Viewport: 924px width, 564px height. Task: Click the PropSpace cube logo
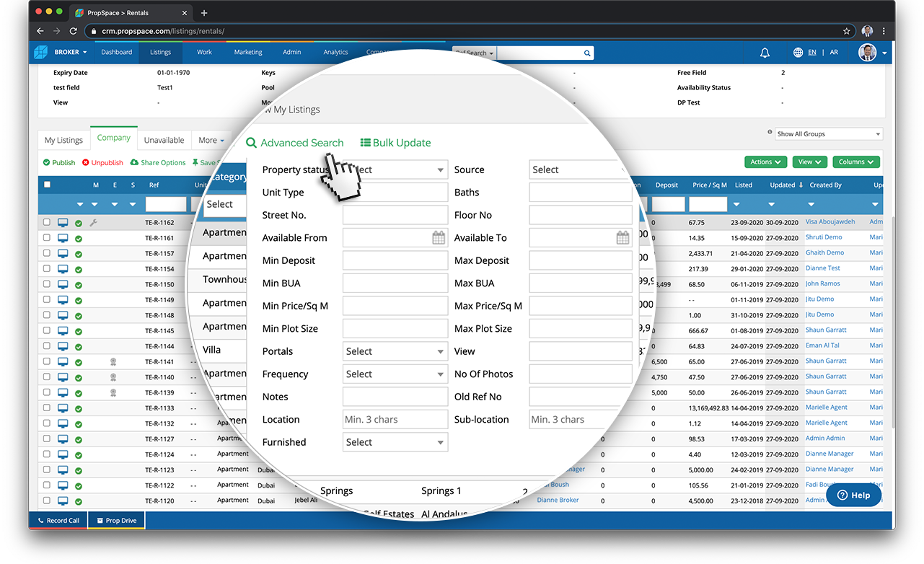tap(41, 52)
